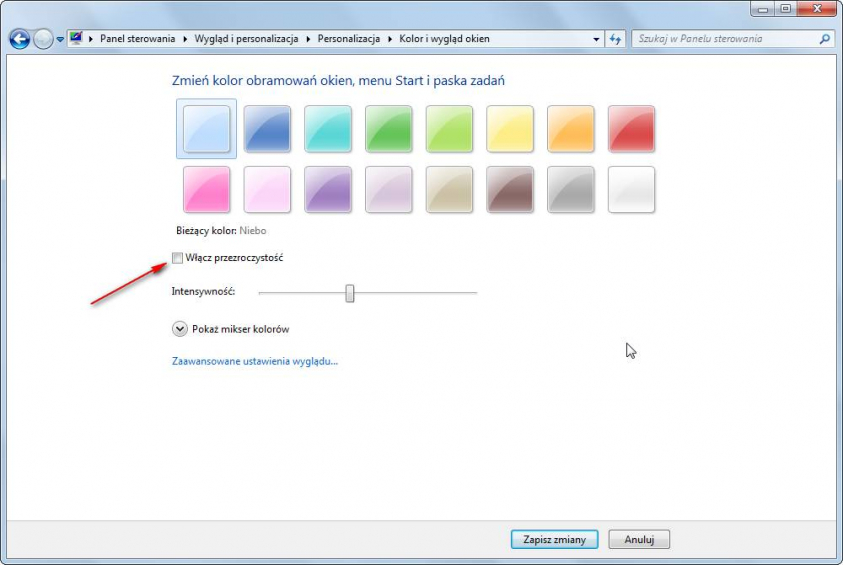843x565 pixels.
Task: Go to 'Panel sterowania' in breadcrumb
Action: [137, 39]
